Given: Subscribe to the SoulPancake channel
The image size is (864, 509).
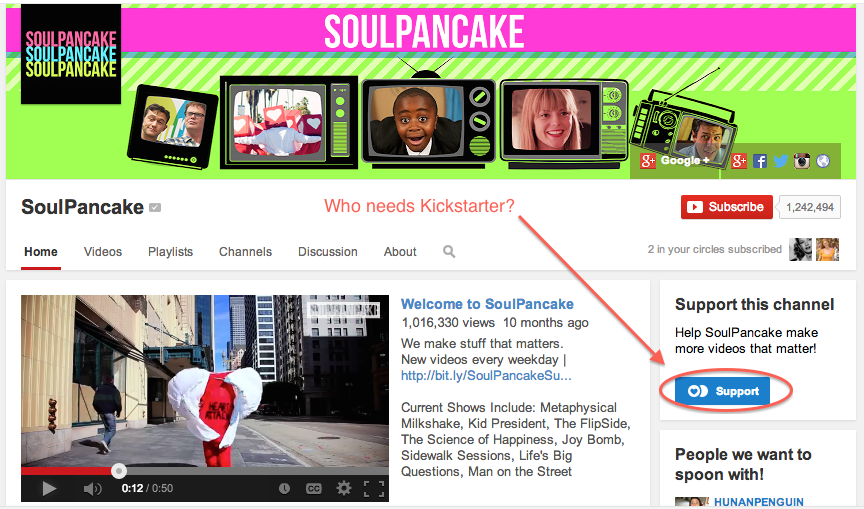Looking at the screenshot, I should (727, 207).
